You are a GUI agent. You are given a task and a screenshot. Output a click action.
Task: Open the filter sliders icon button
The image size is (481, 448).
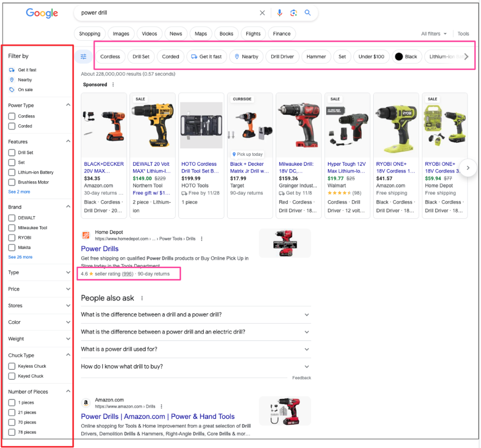[x=83, y=57]
